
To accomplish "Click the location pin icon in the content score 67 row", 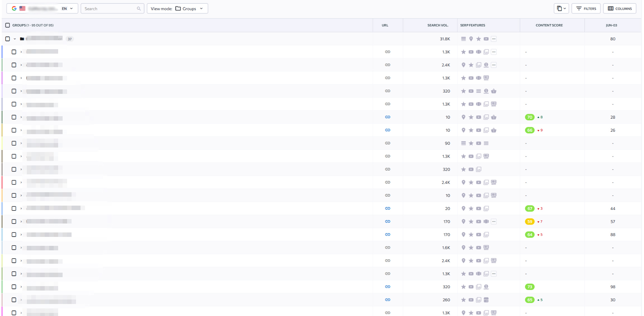I will 463,209.
